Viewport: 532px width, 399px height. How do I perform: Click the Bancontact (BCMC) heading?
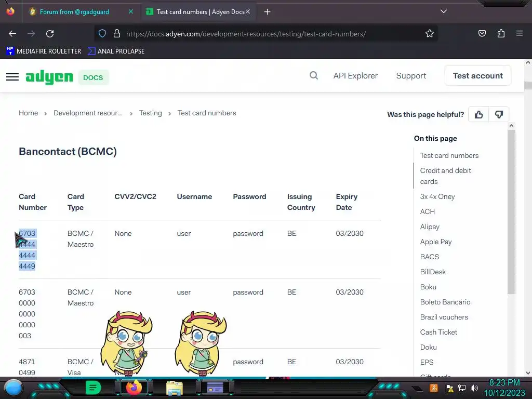click(x=68, y=151)
